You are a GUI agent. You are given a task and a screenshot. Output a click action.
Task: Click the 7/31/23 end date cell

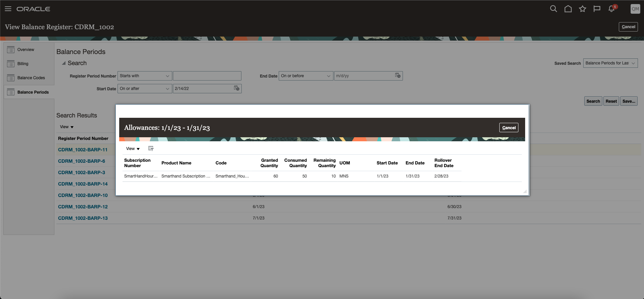(x=454, y=218)
